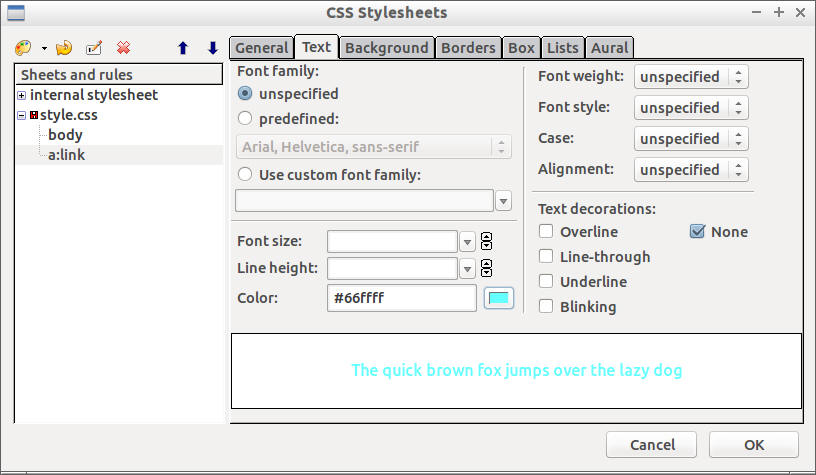816x475 pixels.
Task: Move rule up with blue up arrow
Action: [182, 48]
